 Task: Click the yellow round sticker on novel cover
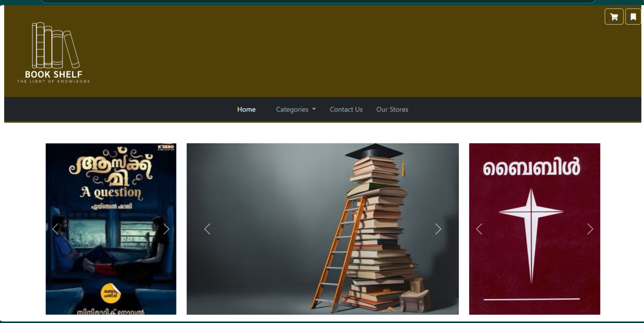coord(111,294)
